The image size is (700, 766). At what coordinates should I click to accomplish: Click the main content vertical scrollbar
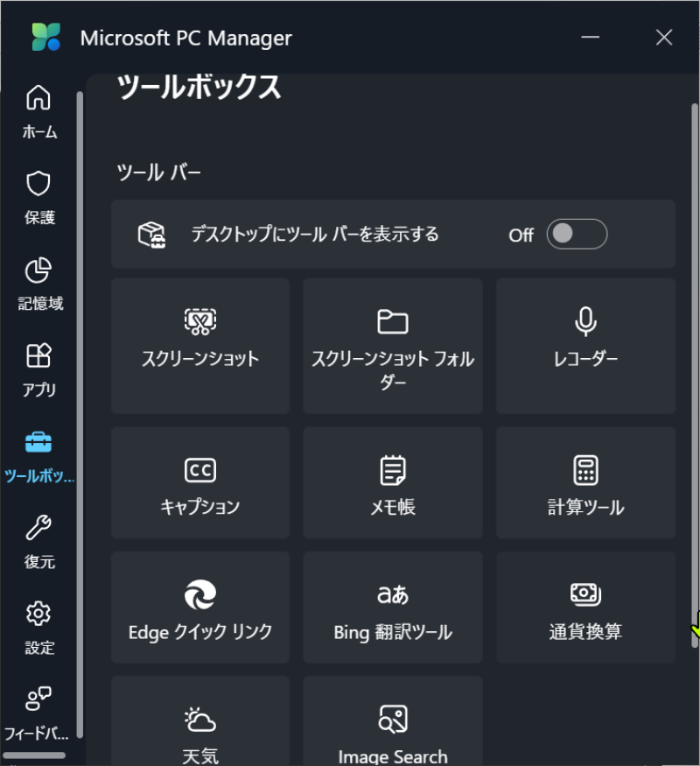click(x=695, y=368)
